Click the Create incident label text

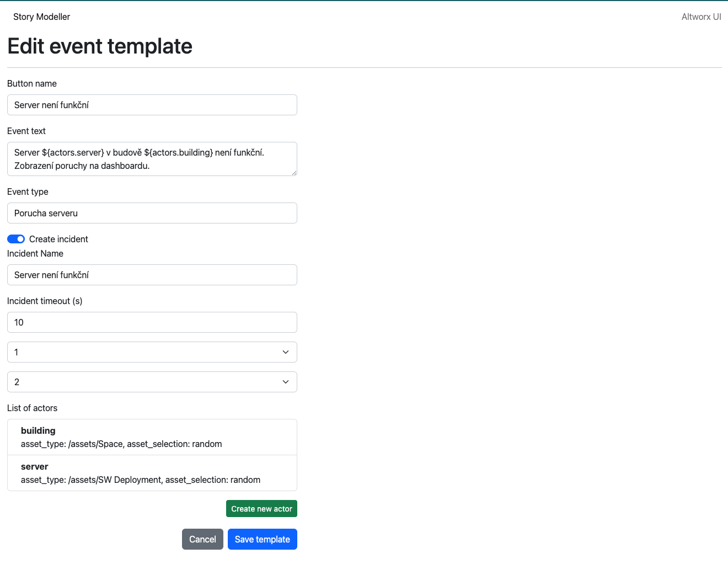[58, 239]
